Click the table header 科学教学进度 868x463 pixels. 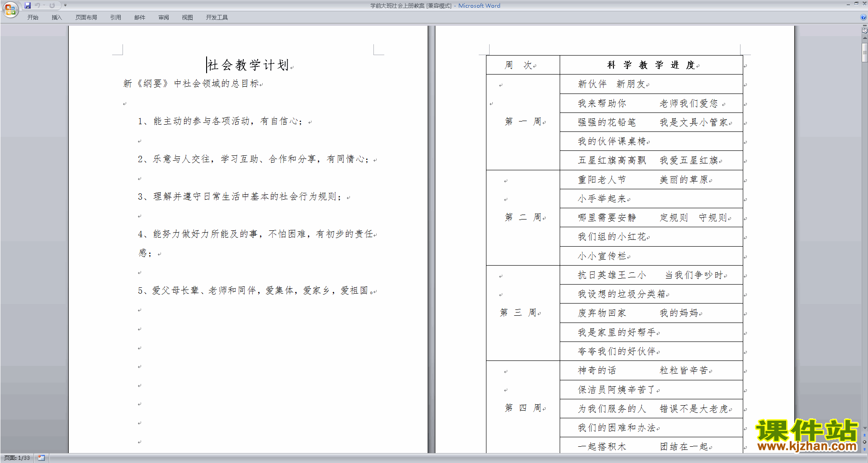pyautogui.click(x=651, y=65)
